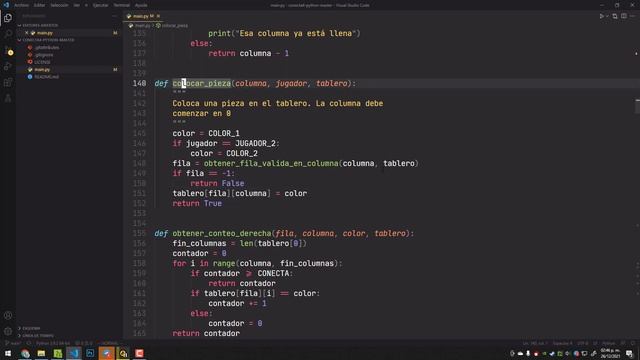Open the Explorer view in activity bar
The height and width of the screenshot is (360, 640).
pos(8,18)
